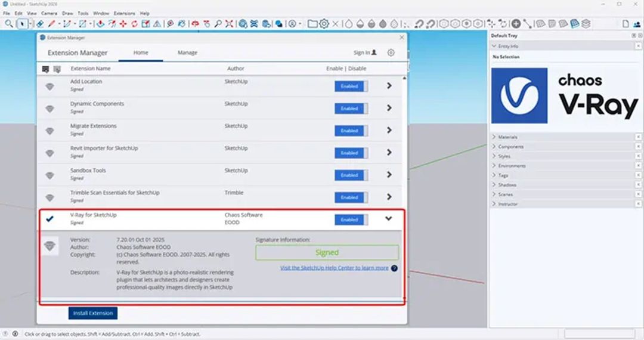Viewport: 644px width, 340px height.
Task: Click the stacked layers icon in toolbar
Action: [x=586, y=24]
